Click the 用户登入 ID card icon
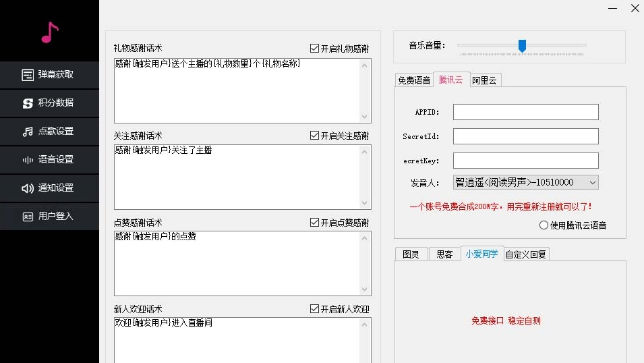The width and height of the screenshot is (644, 363). pos(28,217)
